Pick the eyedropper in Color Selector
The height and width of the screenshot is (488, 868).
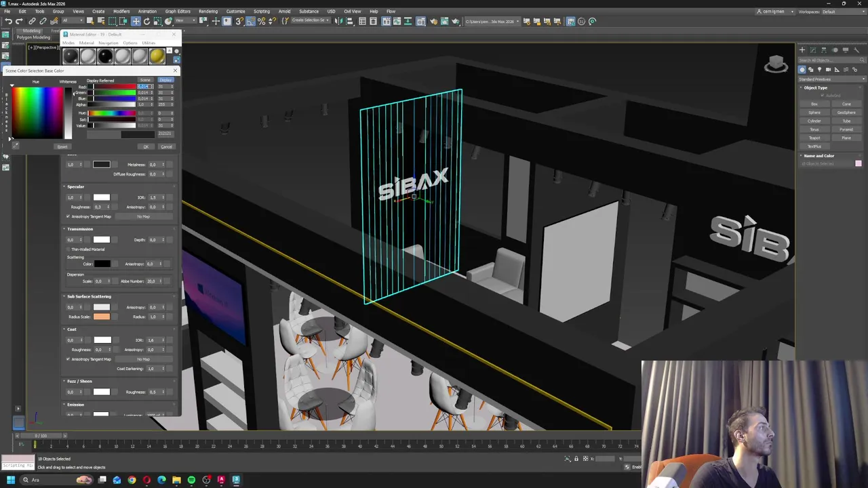[x=16, y=145]
